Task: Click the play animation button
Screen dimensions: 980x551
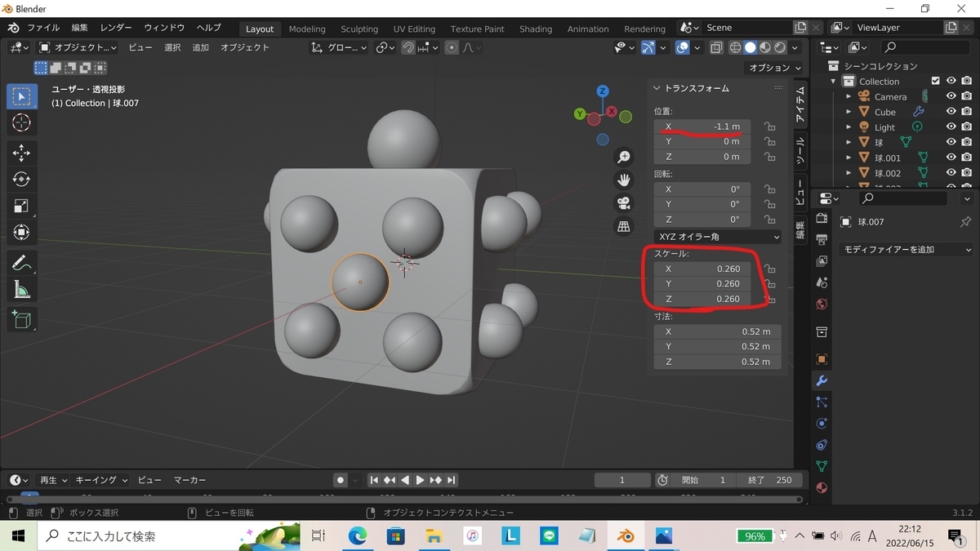Action: 420,480
